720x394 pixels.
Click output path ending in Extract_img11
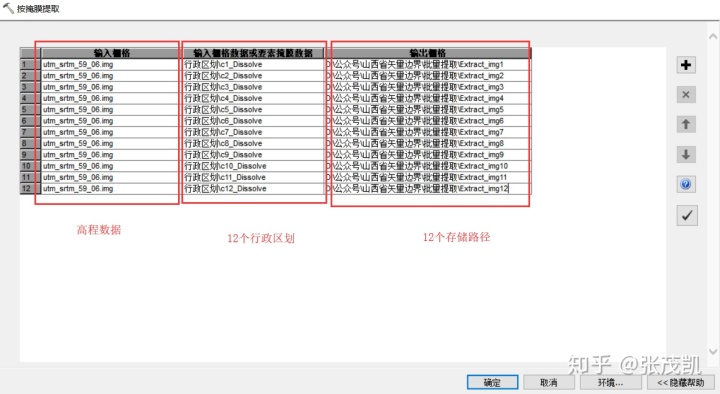428,177
